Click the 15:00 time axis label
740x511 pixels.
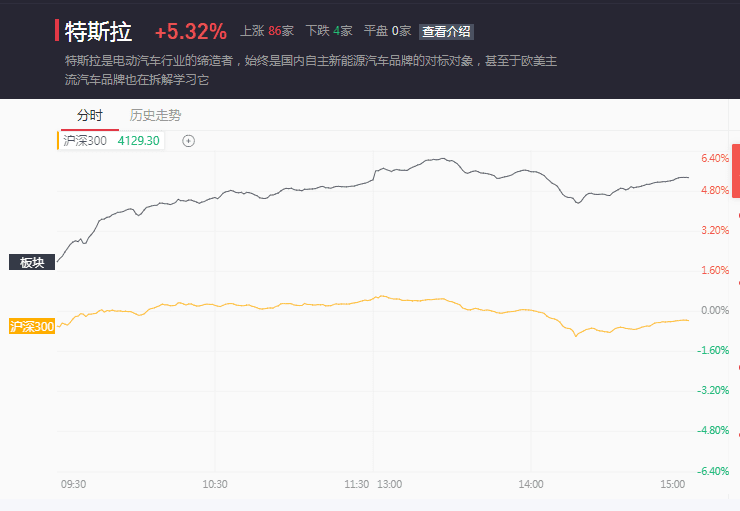[x=673, y=484]
